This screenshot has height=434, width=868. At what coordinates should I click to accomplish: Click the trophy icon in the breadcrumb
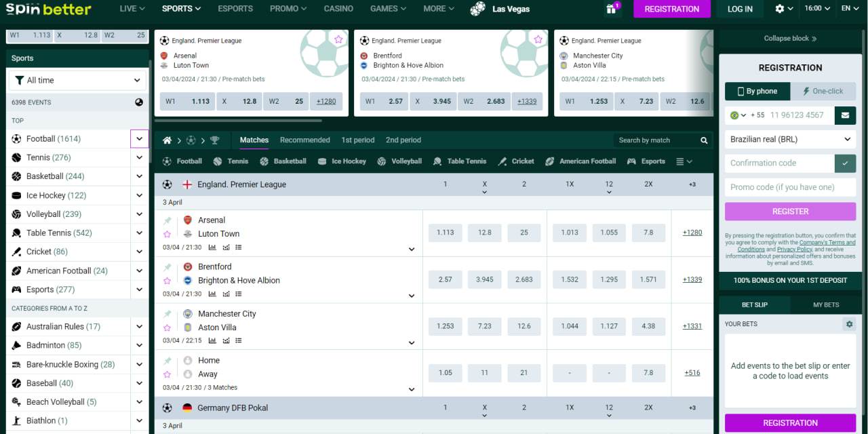point(215,140)
